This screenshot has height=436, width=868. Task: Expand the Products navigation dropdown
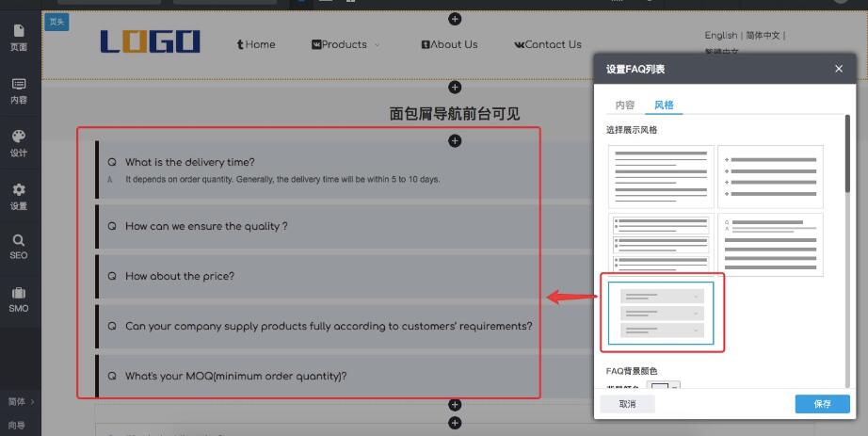[346, 44]
